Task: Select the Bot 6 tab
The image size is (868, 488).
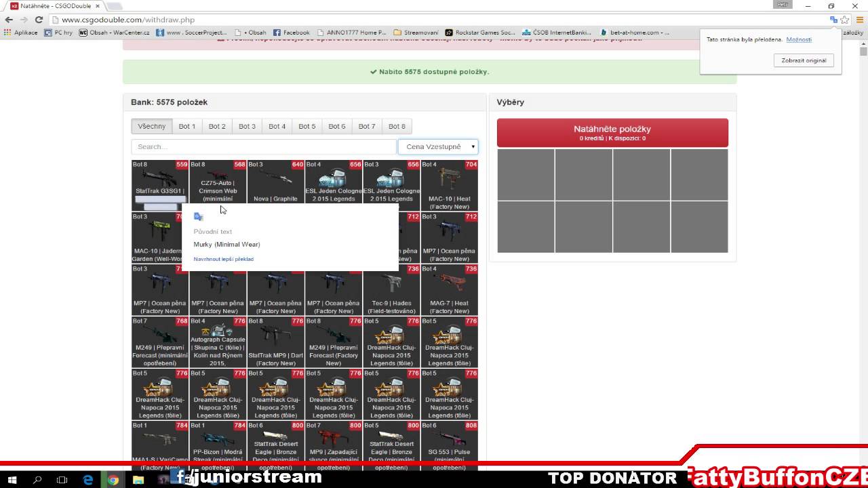Action: [337, 126]
